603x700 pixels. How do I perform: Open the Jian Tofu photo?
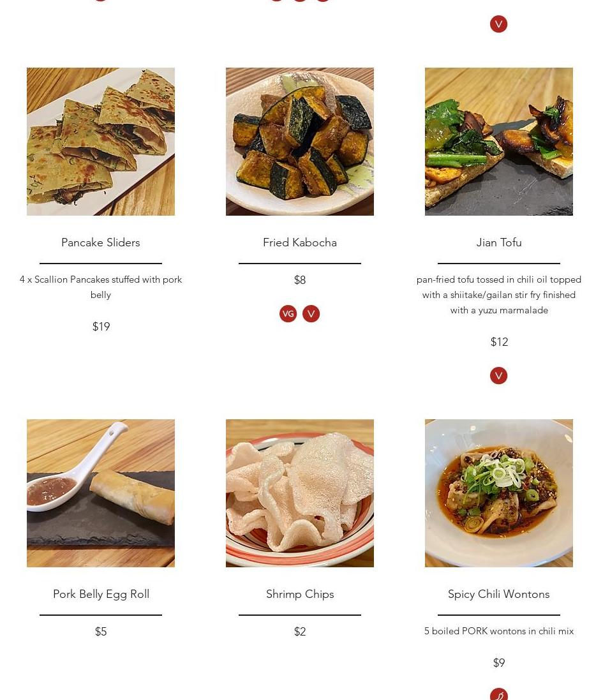pyautogui.click(x=499, y=142)
